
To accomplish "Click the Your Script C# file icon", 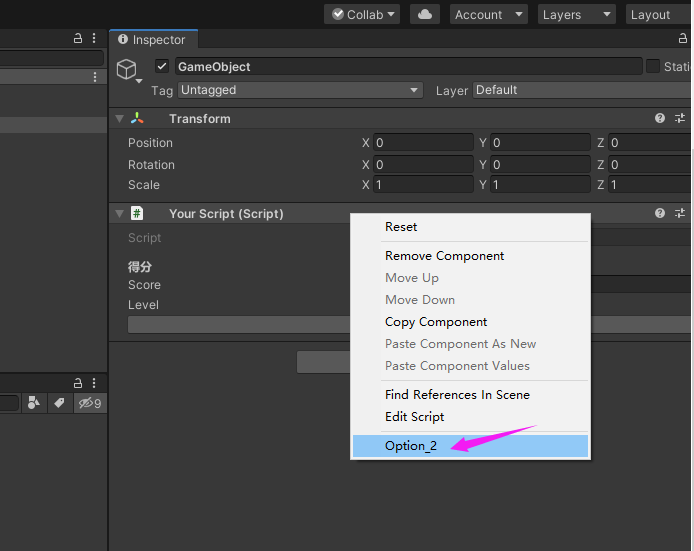I will click(137, 213).
